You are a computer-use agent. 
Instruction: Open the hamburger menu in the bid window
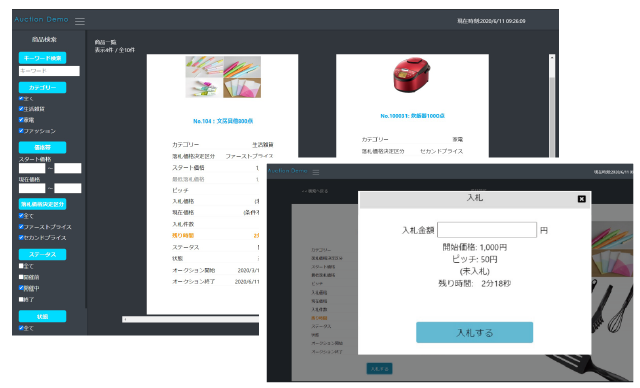point(316,172)
